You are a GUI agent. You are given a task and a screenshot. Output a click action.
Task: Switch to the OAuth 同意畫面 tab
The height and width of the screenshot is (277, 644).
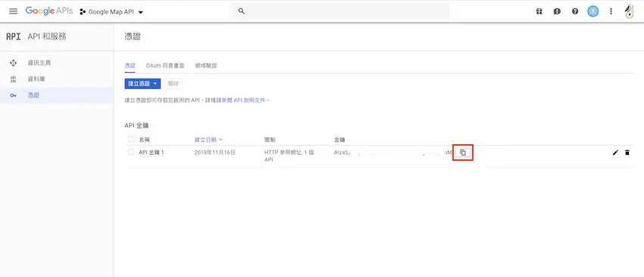point(164,66)
